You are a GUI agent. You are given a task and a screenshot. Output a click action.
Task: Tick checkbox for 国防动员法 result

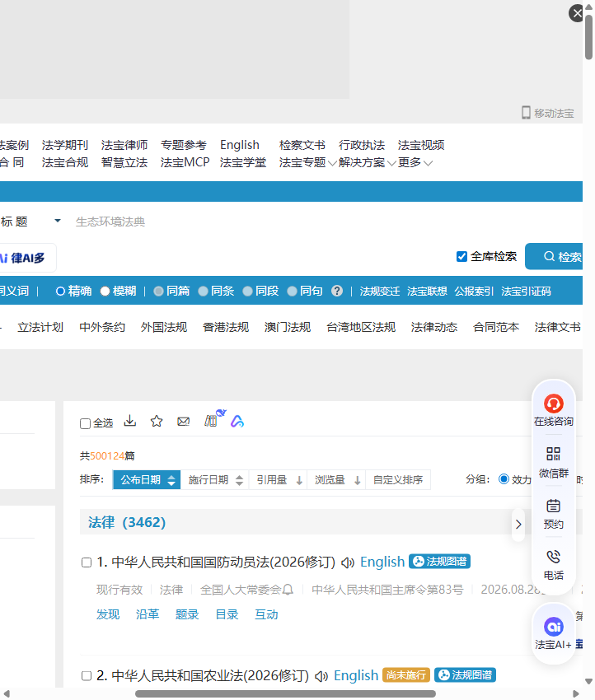[87, 562]
